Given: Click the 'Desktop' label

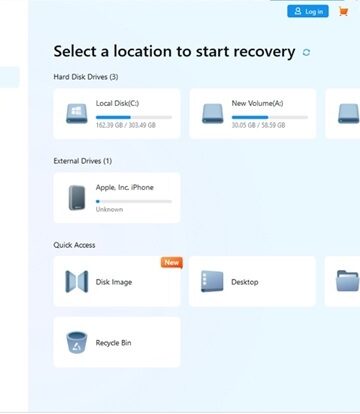Looking at the screenshot, I should pos(245,282).
